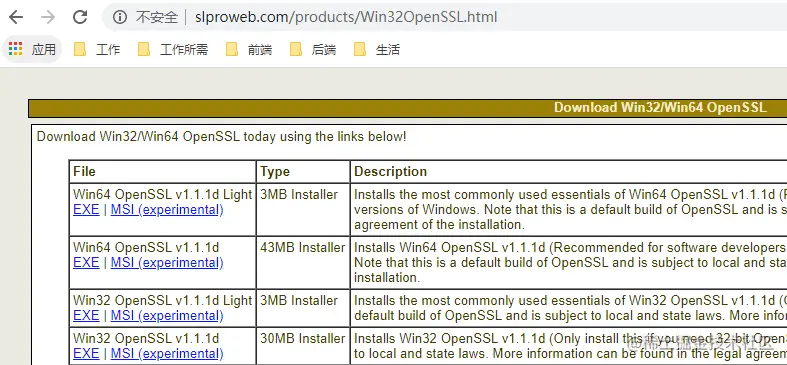Viewport: 787px width, 365px height.
Task: Download Win32 OpenSSL v1.1.1d Light EXE
Action: (86, 315)
